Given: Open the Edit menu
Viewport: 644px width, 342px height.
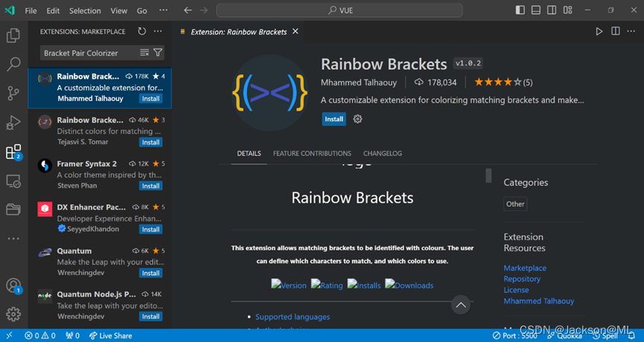Looking at the screenshot, I should [53, 10].
